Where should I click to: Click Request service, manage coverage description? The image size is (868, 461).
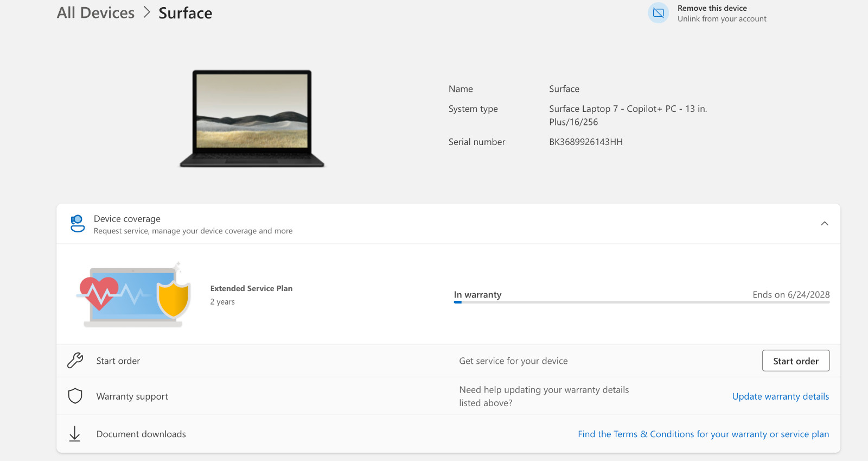click(x=193, y=231)
